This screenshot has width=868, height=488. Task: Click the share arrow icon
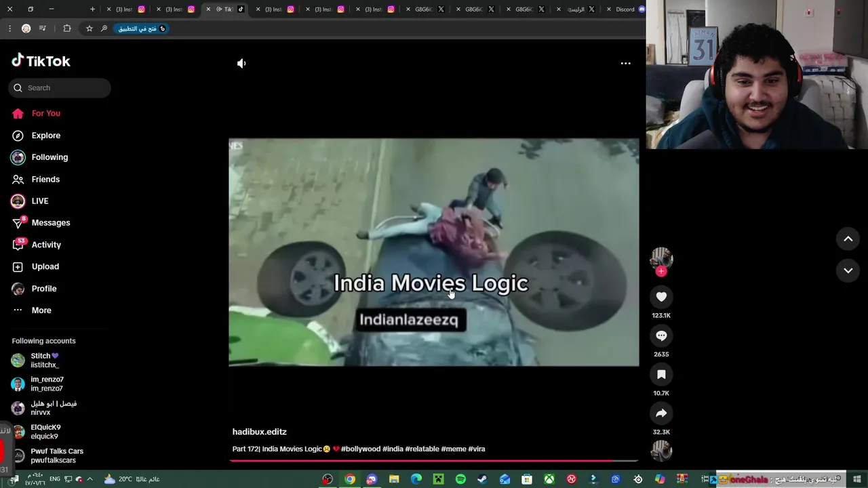click(661, 413)
